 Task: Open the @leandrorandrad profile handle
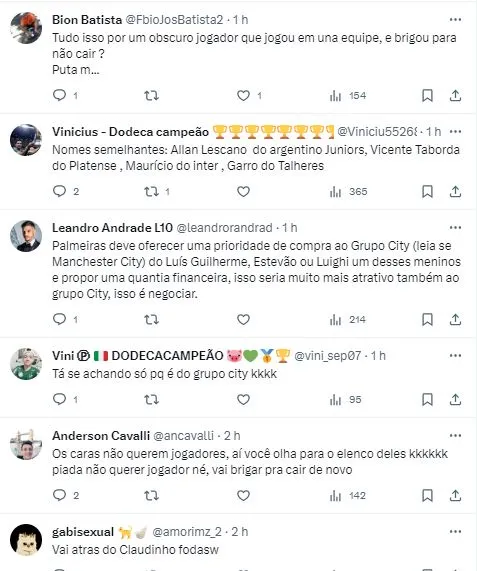coord(224,228)
